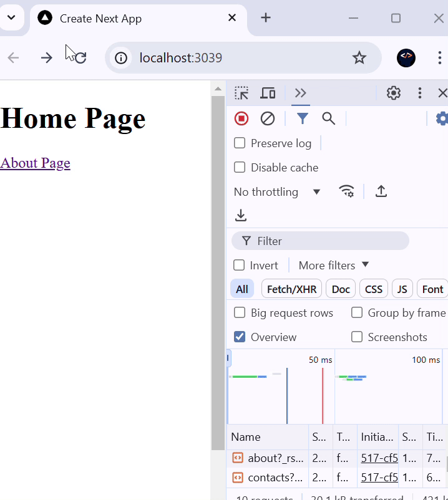Open the network conditions wifi icon
Screen dimensions: 448x500
(x=346, y=191)
